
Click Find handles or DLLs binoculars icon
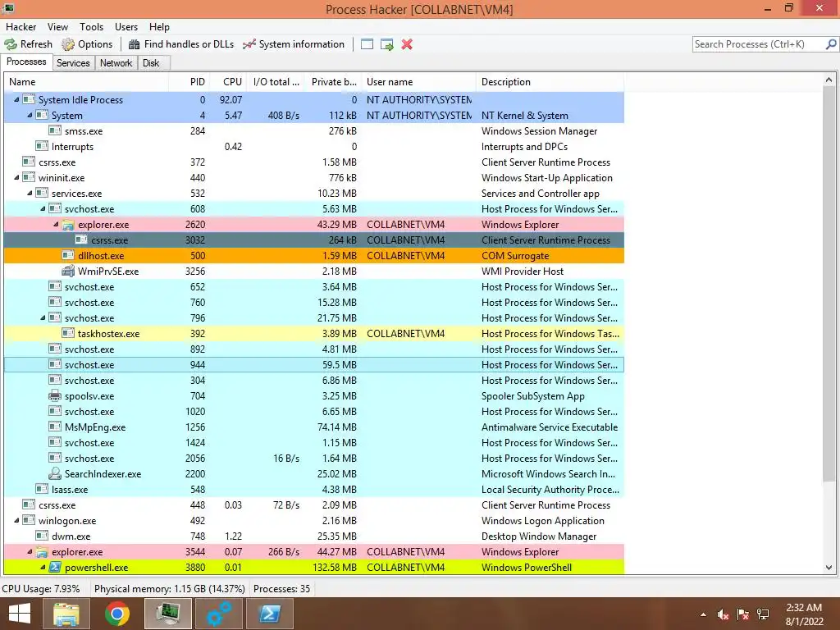[x=134, y=44]
